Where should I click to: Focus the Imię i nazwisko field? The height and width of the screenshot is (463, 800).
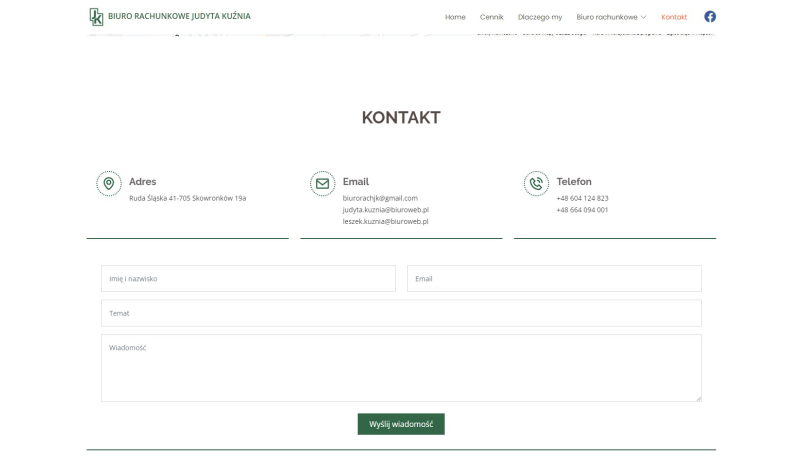click(248, 279)
